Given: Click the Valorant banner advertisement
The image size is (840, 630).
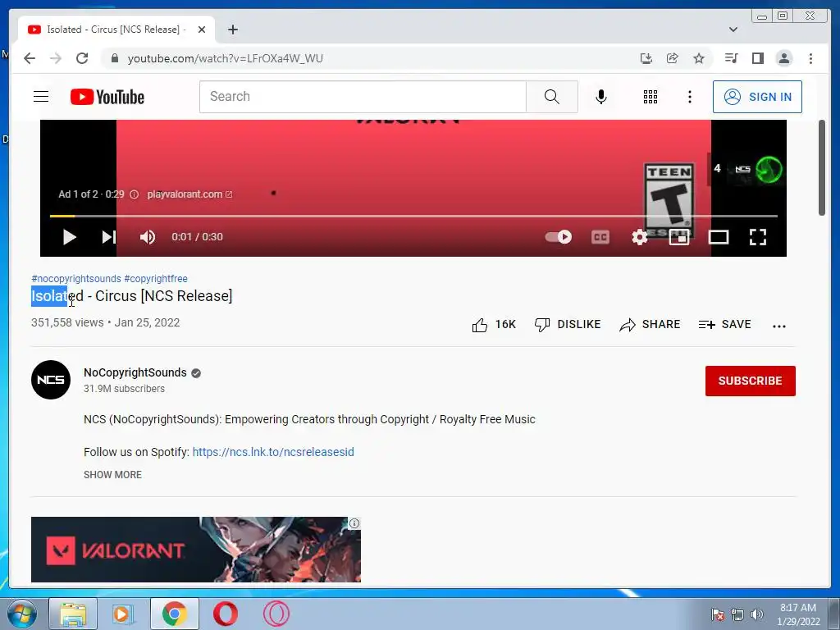Looking at the screenshot, I should [196, 550].
